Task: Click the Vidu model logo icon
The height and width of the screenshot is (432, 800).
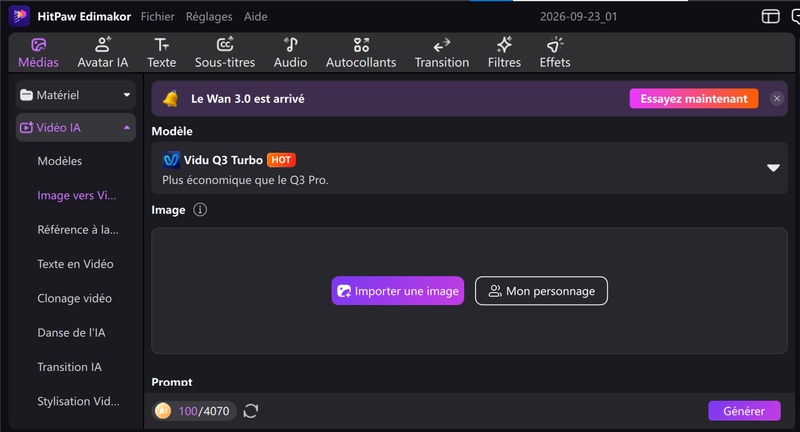Action: 171,160
